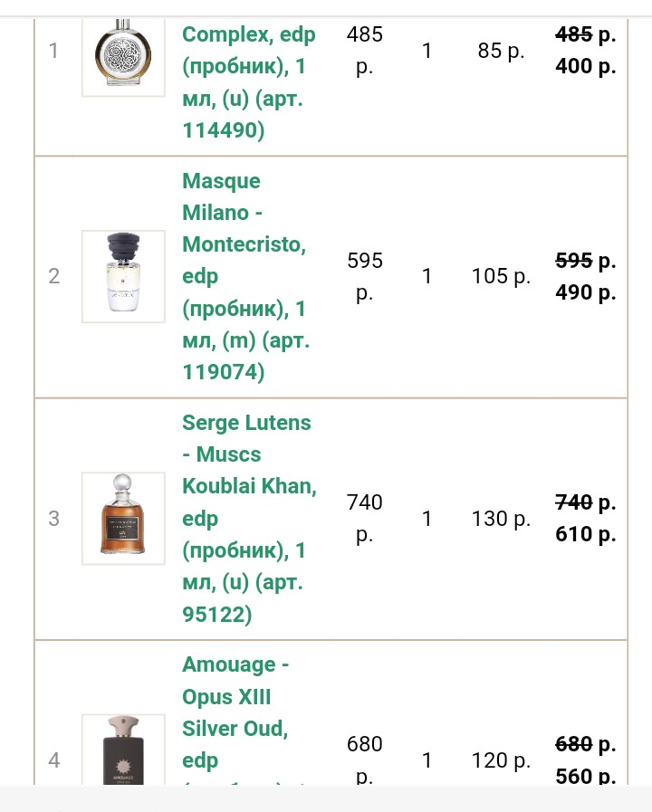Click the final price 610 р.
Viewport: 652px width, 812px height.
coord(586,534)
